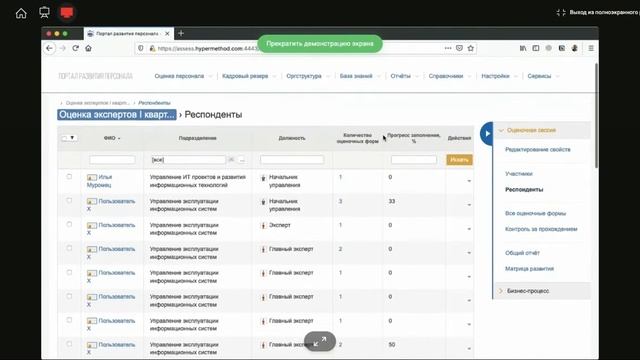Select the presentation board icon

(x=44, y=13)
